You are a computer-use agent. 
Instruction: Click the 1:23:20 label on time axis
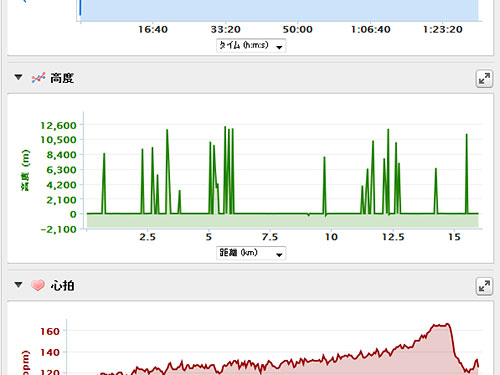443,30
